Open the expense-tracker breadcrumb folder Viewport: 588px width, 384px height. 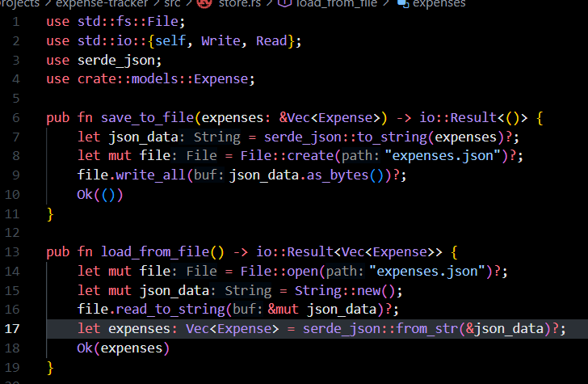pos(102,3)
